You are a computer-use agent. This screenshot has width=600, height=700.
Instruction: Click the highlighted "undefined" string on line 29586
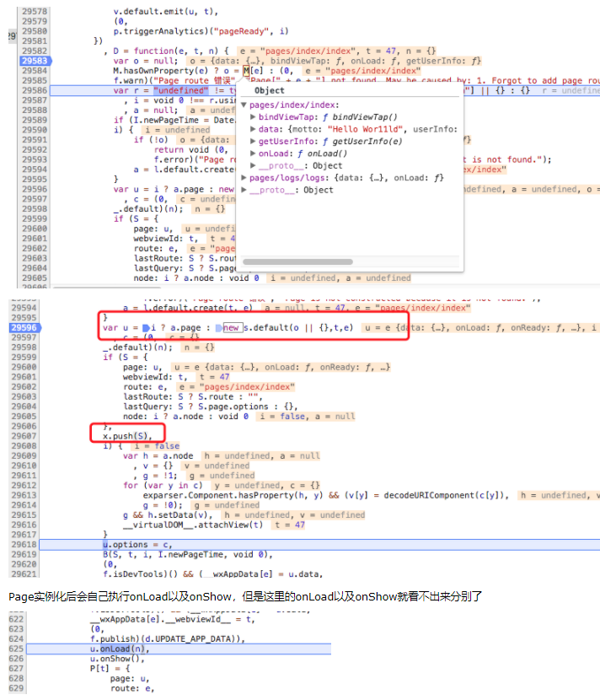coord(180,90)
